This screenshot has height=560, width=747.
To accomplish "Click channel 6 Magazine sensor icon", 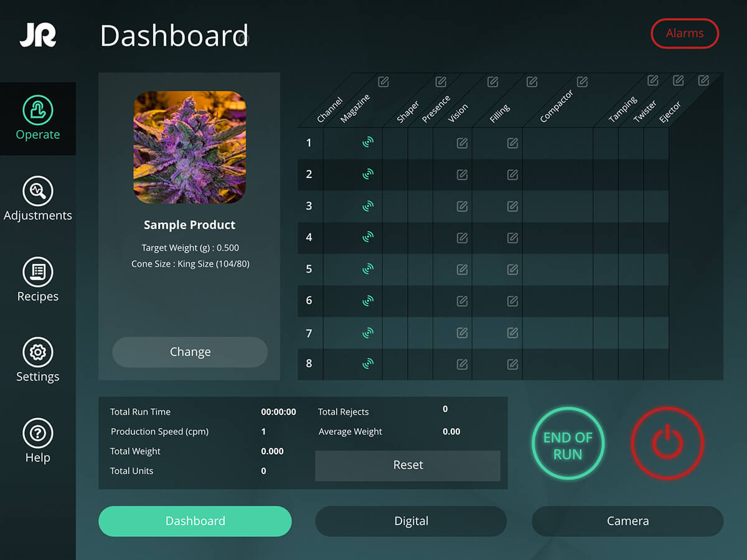I will coord(368,301).
